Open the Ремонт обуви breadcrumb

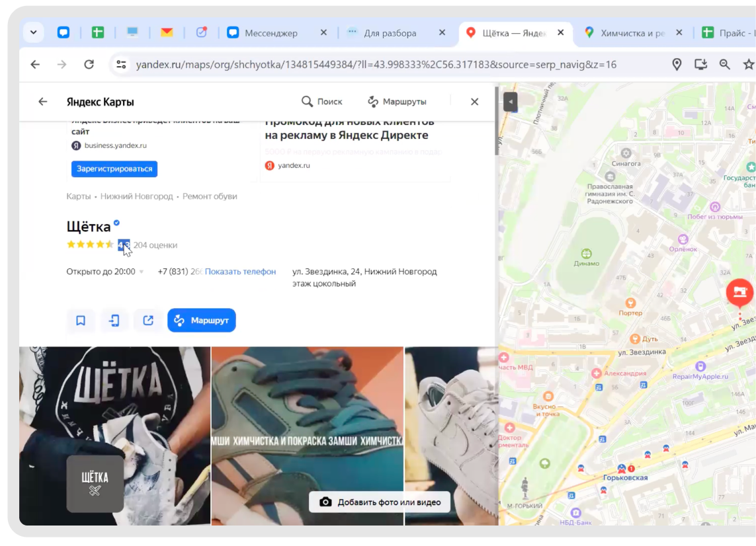click(x=210, y=196)
